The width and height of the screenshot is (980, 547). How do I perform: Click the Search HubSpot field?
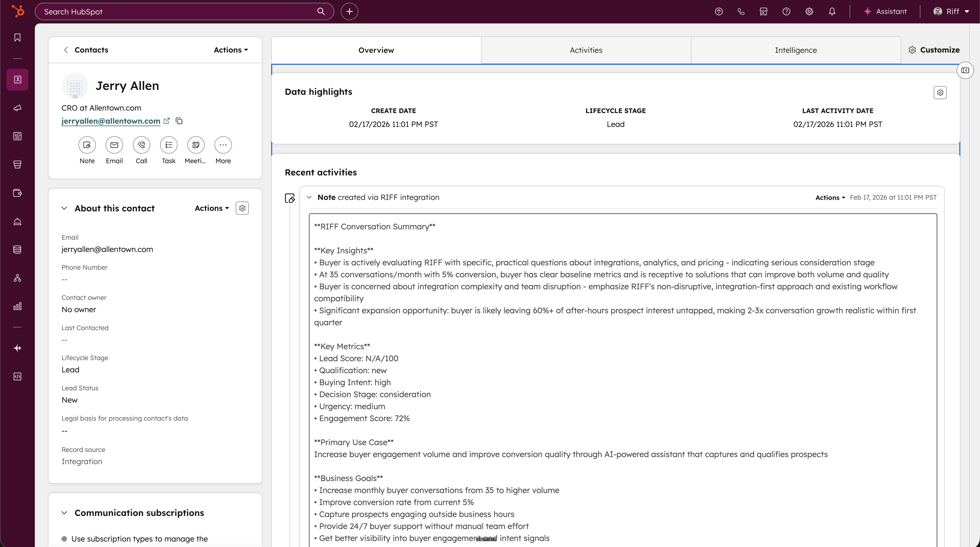click(185, 11)
